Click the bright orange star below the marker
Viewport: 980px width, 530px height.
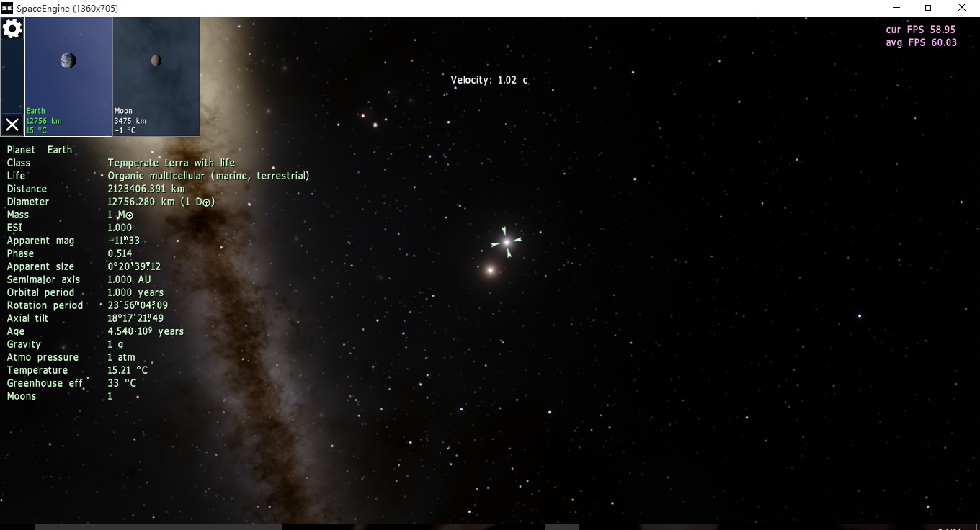(x=490, y=271)
